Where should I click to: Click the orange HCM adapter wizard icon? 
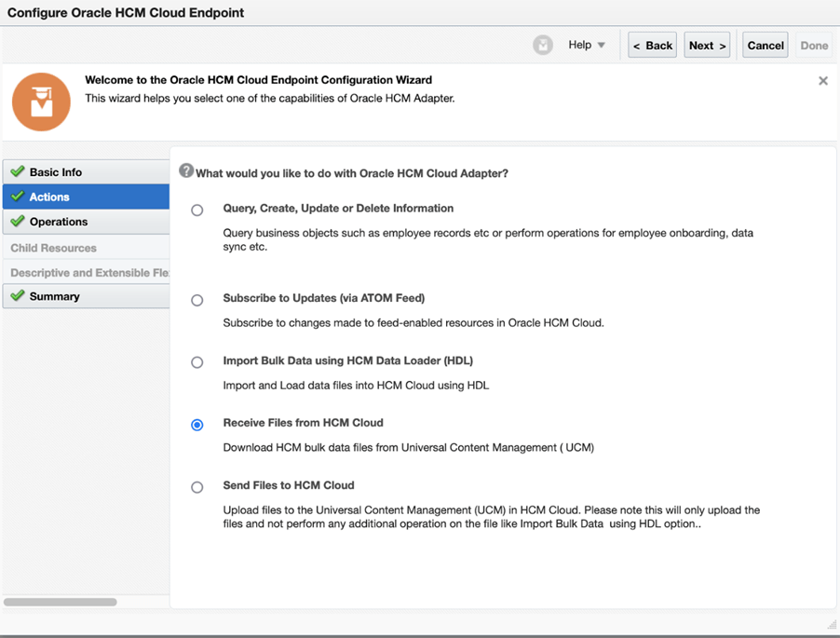coord(41,102)
